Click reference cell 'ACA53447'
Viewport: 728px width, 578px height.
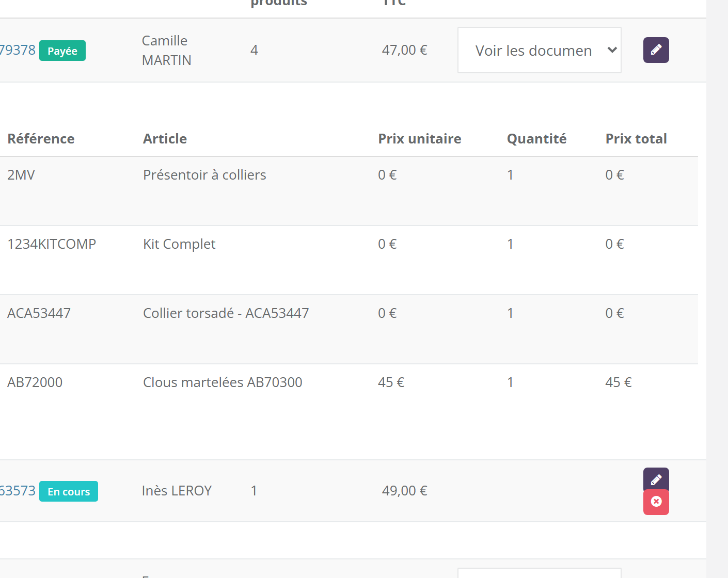pyautogui.click(x=39, y=313)
